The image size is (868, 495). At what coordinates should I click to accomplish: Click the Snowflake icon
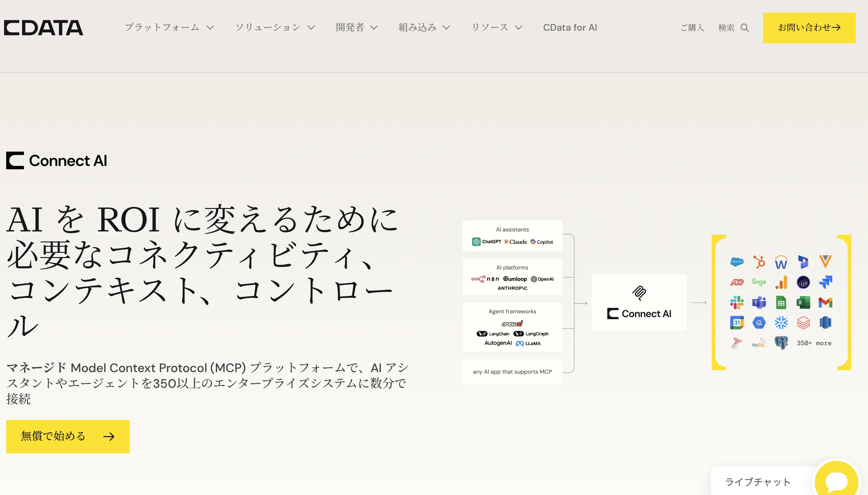(x=781, y=323)
